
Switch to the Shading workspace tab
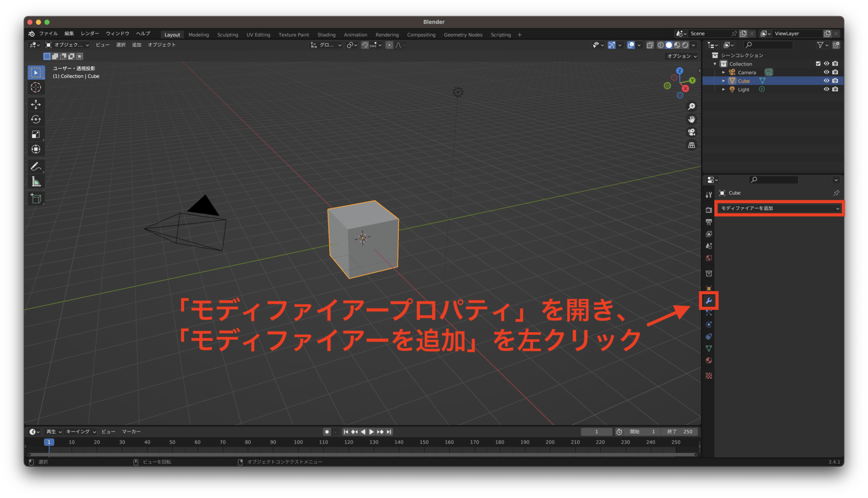[x=326, y=35]
